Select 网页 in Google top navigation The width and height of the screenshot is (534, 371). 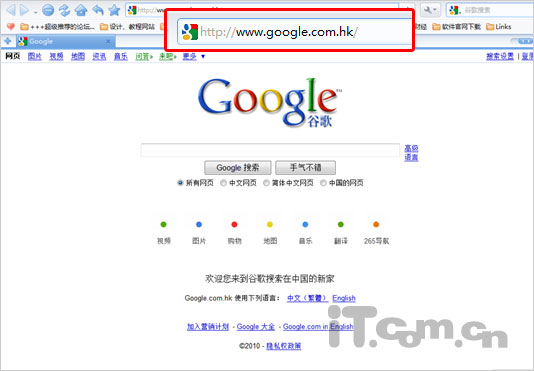[x=13, y=56]
